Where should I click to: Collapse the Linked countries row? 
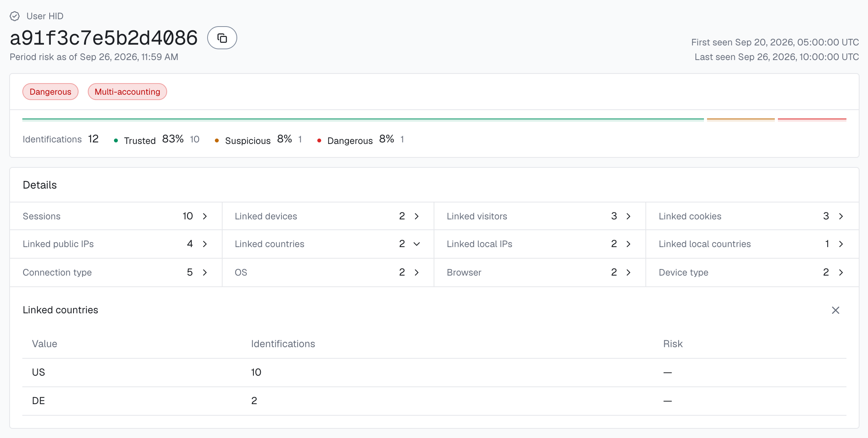pos(328,244)
